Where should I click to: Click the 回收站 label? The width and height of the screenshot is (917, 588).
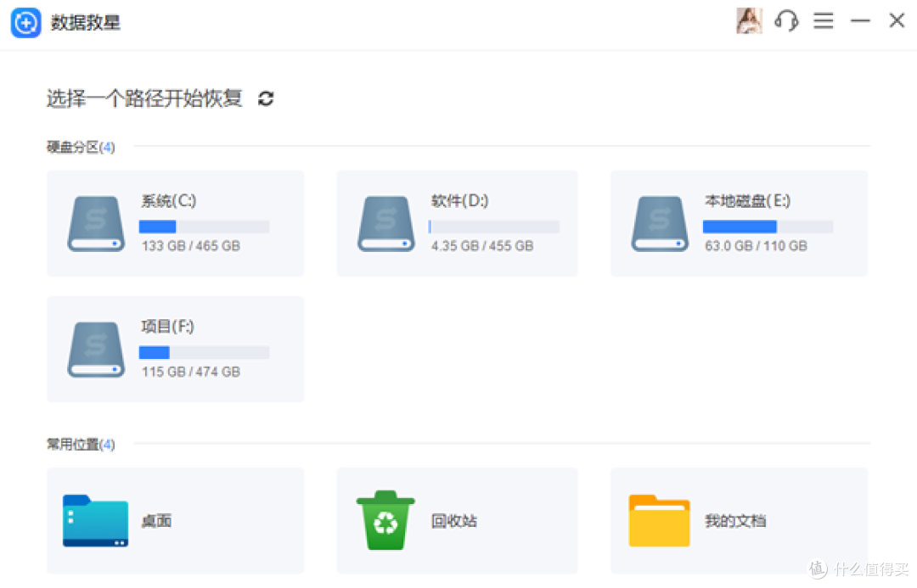point(453,521)
